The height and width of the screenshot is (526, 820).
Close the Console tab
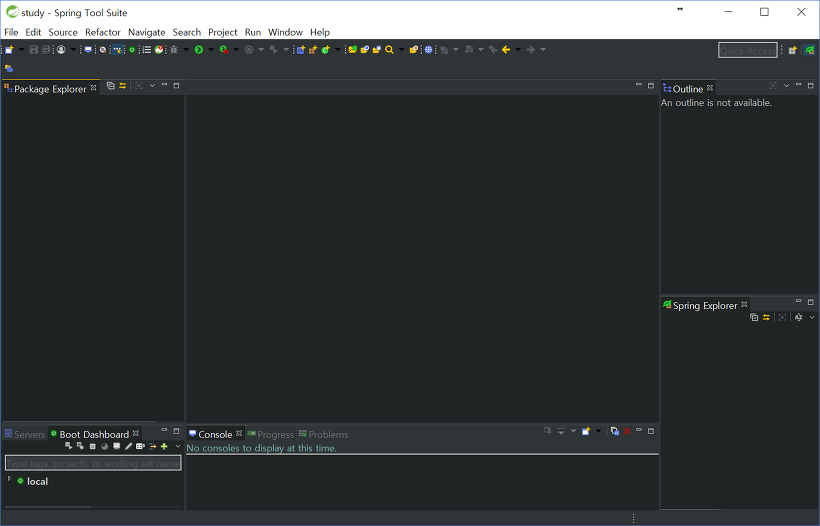(239, 433)
